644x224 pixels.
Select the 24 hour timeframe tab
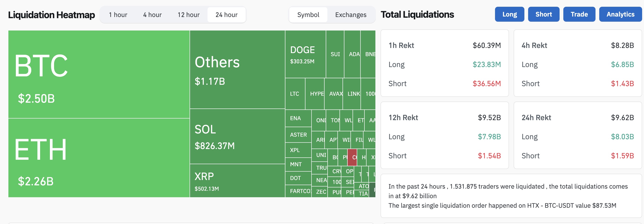click(226, 15)
